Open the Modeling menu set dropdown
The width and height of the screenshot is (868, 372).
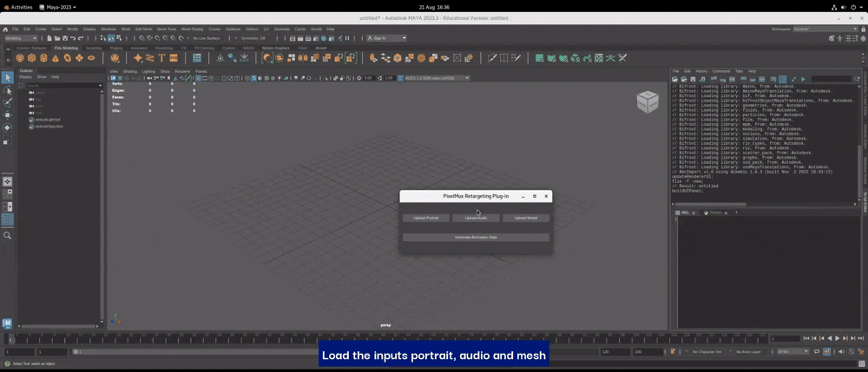[x=22, y=38]
